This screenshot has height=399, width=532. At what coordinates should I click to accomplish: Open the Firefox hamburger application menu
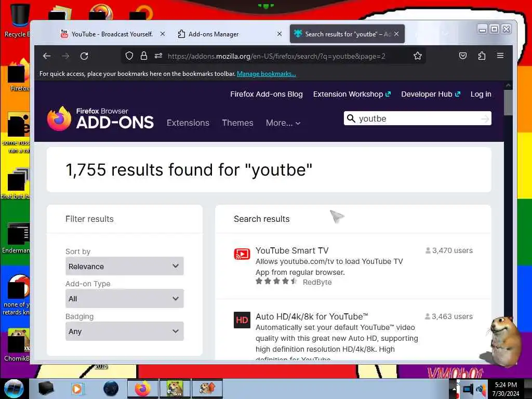[x=500, y=55]
